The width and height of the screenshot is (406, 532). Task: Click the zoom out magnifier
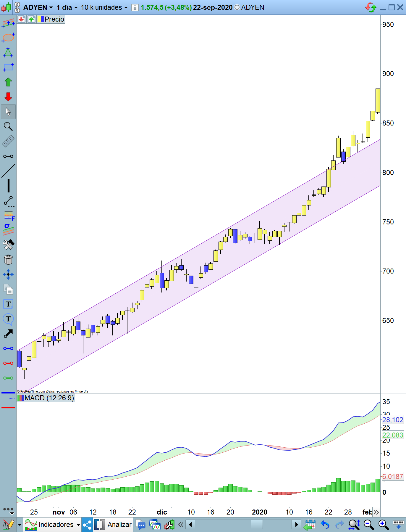[x=369, y=525]
